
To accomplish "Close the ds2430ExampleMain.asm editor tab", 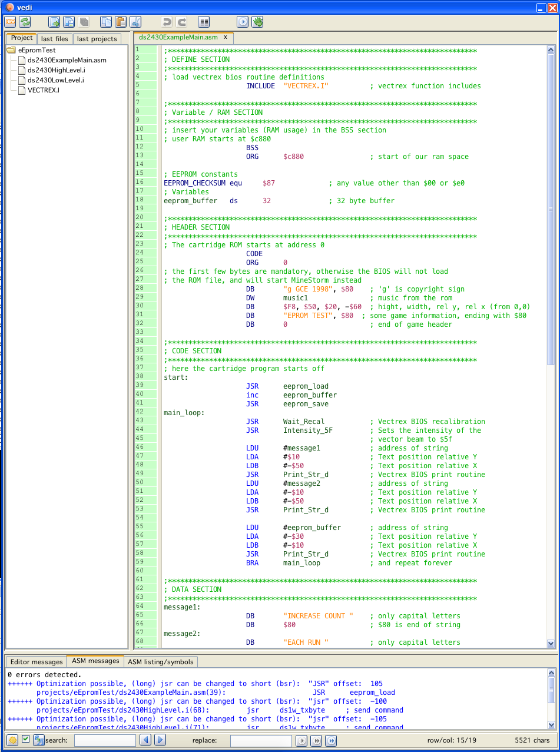I will 225,37.
